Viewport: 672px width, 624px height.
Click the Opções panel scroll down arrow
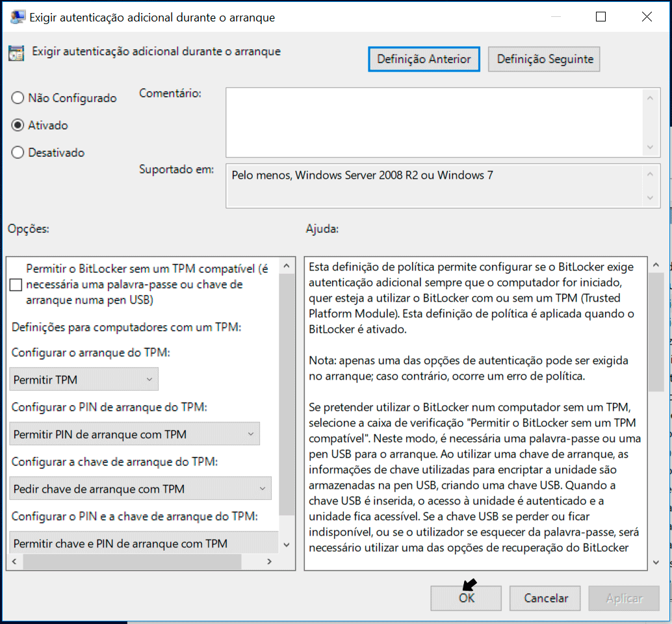click(287, 545)
